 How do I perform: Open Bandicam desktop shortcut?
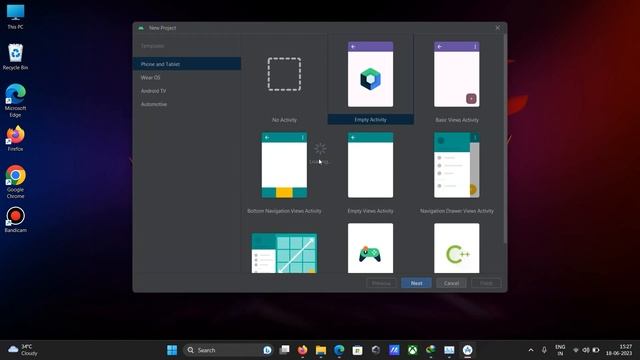click(x=16, y=220)
